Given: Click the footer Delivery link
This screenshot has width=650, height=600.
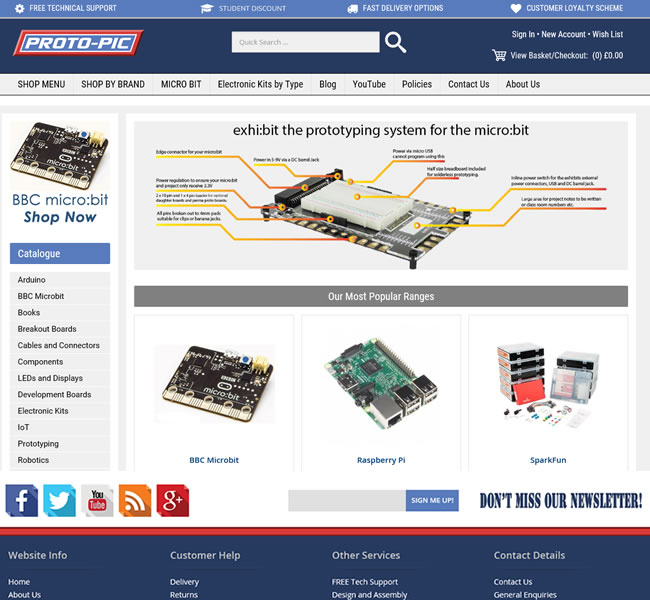Looking at the screenshot, I should 184,582.
